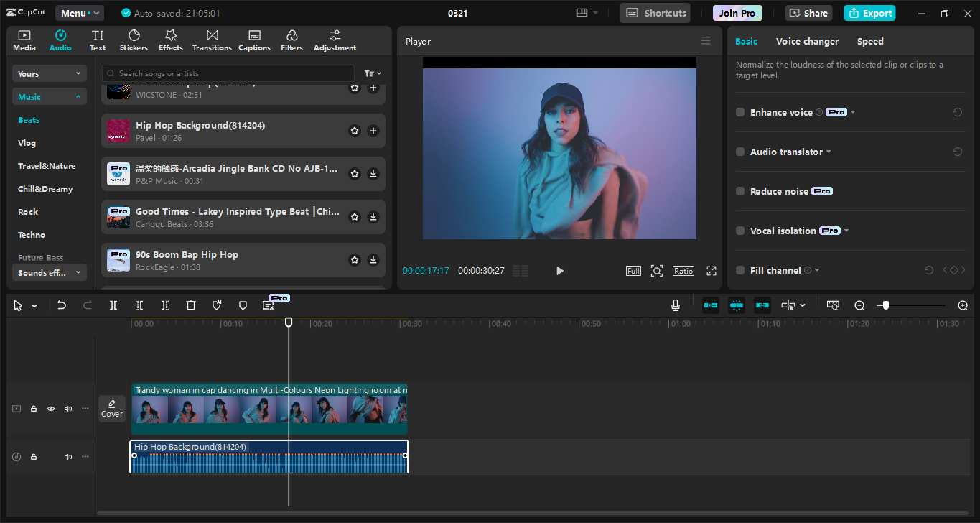Click the Undo icon in the timeline toolbar
Viewport: 980px width, 523px height.
click(61, 305)
